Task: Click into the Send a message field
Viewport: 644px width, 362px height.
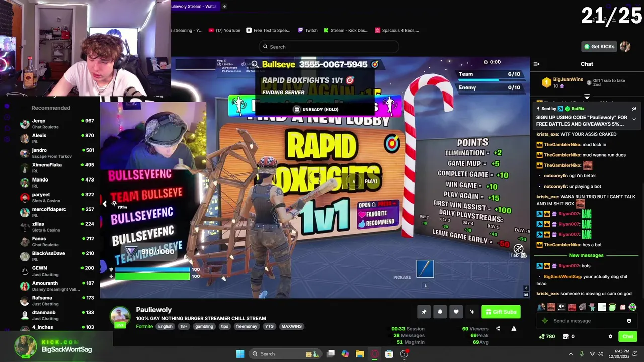Action: (x=586, y=321)
